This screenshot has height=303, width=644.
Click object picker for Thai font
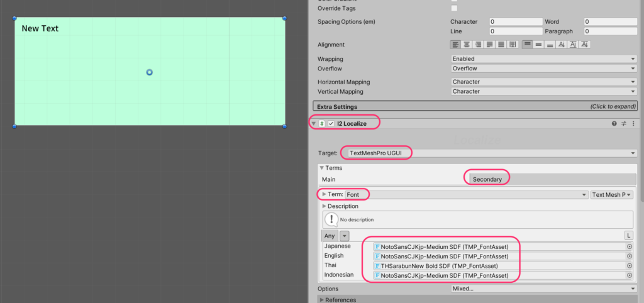pos(630,266)
